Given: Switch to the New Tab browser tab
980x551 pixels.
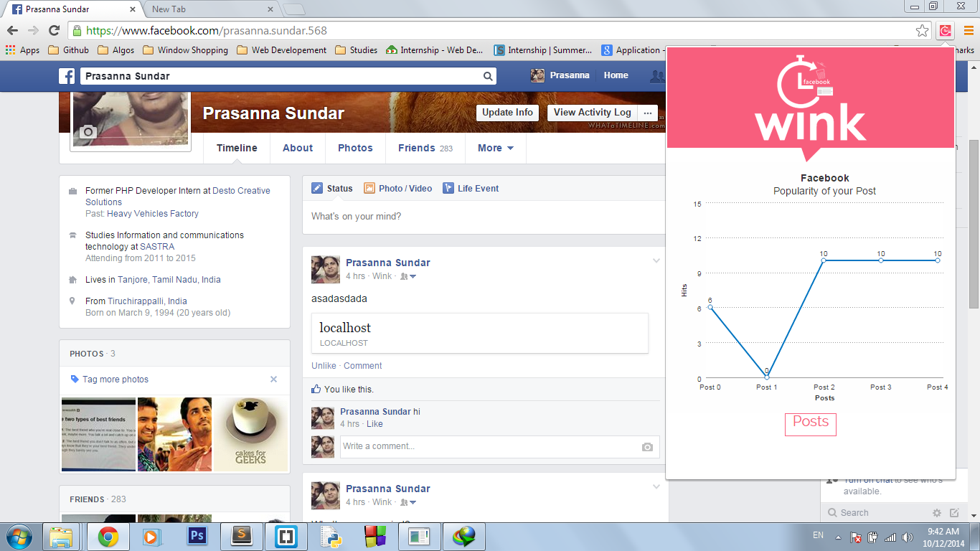Looking at the screenshot, I should click(208, 9).
